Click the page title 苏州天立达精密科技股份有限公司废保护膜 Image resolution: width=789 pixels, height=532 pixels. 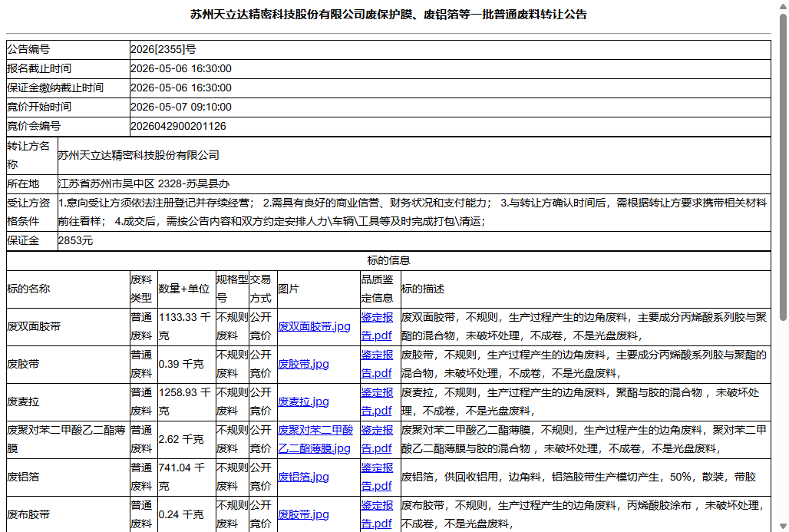388,15
